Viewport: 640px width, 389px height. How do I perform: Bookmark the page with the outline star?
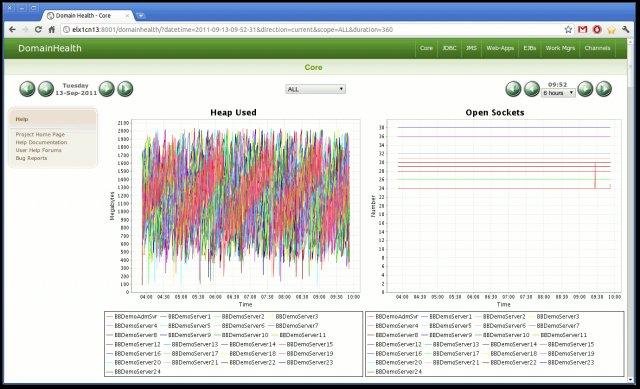click(568, 29)
